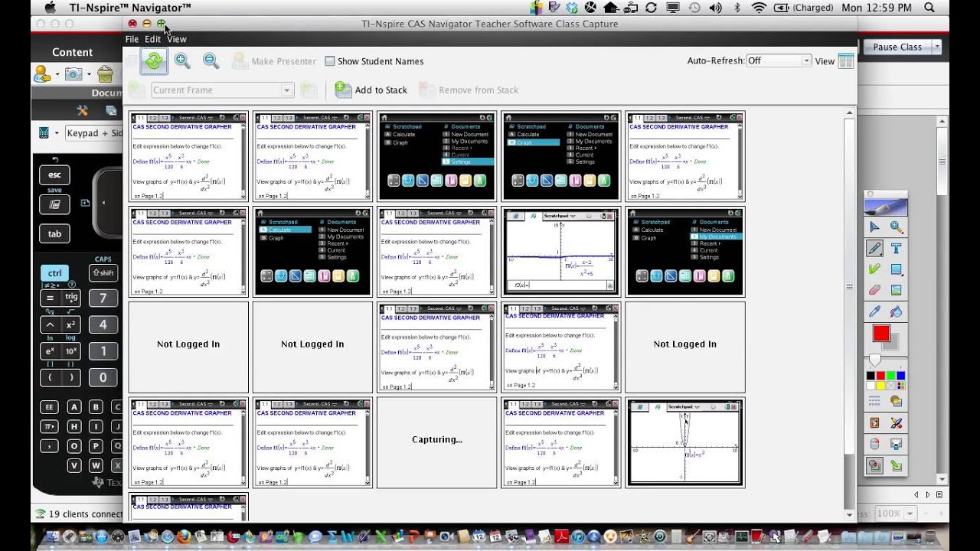Click the letter A key on keypad

(x=74, y=406)
